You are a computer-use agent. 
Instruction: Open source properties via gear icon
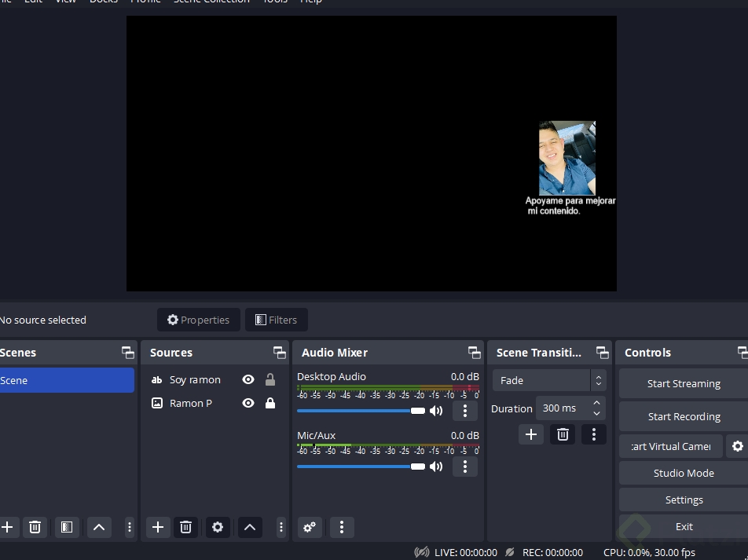click(218, 527)
